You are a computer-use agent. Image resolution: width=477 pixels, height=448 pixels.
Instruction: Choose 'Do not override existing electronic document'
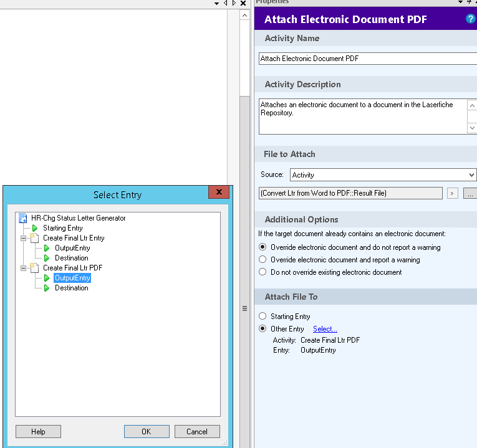tap(263, 272)
